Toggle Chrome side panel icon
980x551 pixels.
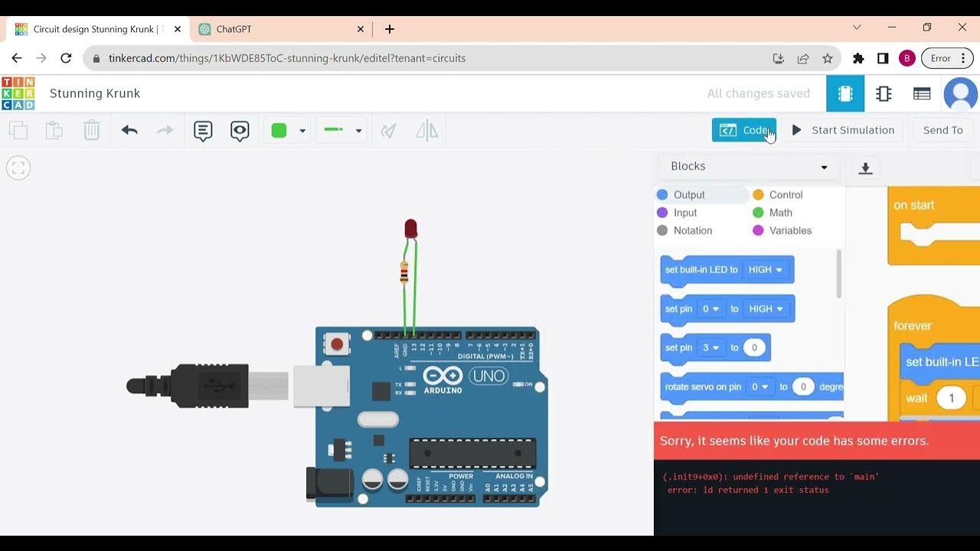[x=883, y=58]
